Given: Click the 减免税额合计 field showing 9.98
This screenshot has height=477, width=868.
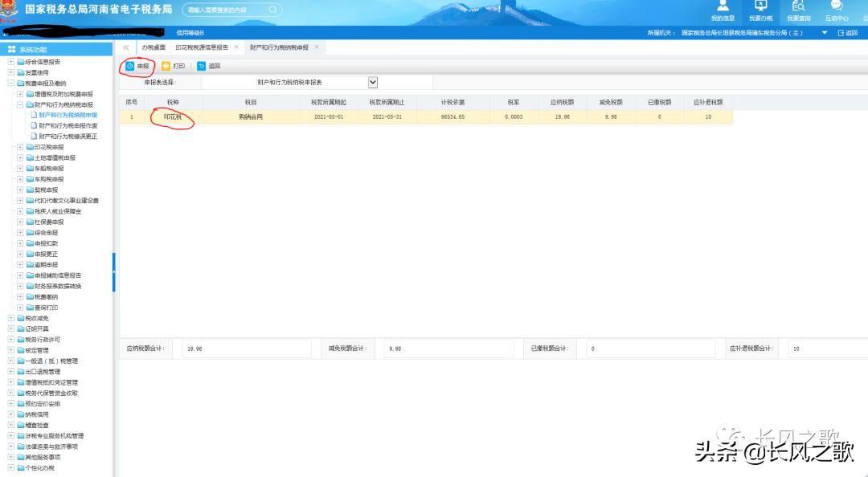Looking at the screenshot, I should tap(449, 349).
